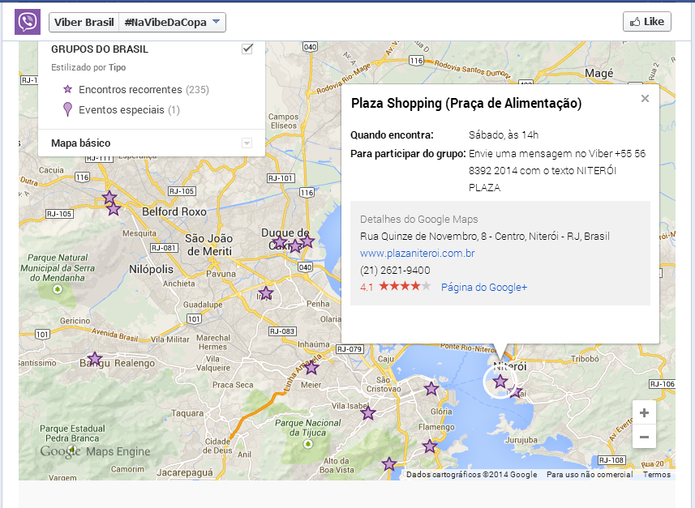This screenshot has width=695, height=508.
Task: Expand the Mapa básico dropdown arrow
Action: (x=247, y=143)
